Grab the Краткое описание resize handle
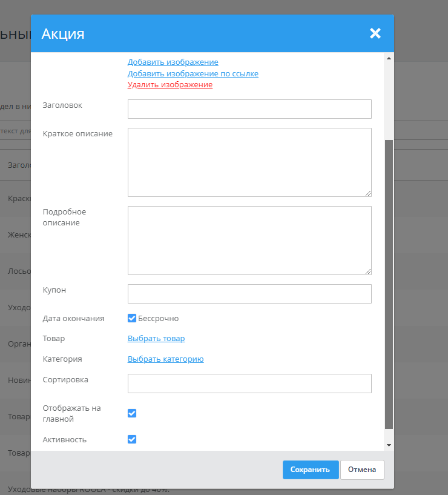 tap(368, 193)
